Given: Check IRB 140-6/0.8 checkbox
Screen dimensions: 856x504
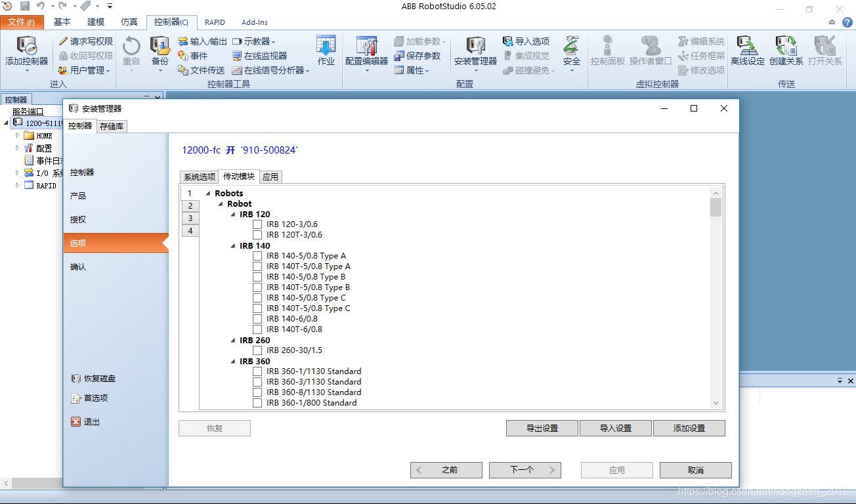Looking at the screenshot, I should [x=257, y=319].
